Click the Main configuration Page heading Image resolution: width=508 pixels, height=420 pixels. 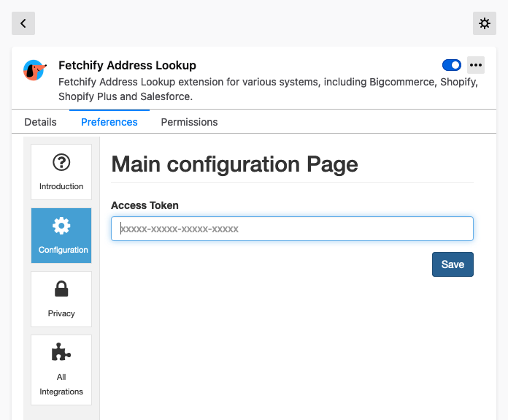[234, 164]
